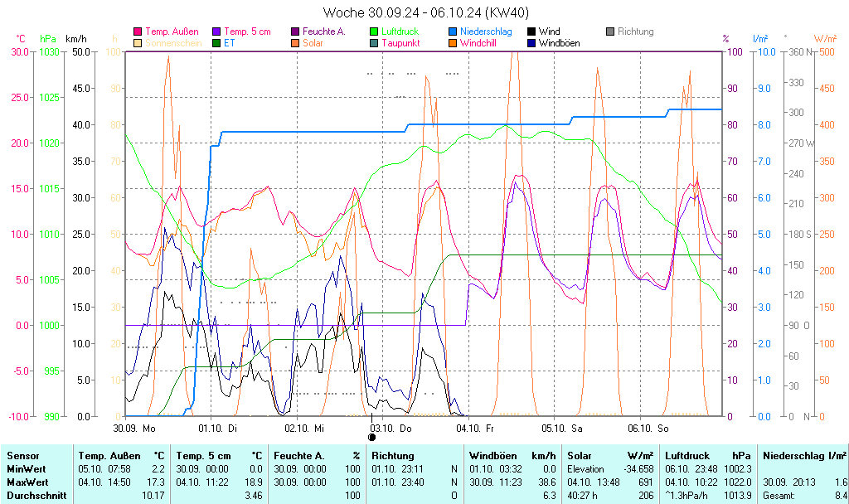Screen dimensions: 849x504
Task: Click the orange Solar legend swatch
Action: [x=295, y=43]
